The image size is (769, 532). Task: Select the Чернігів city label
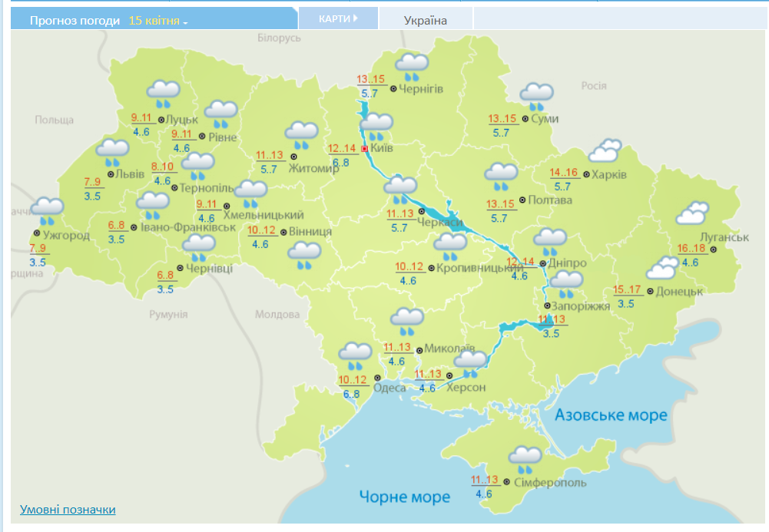click(421, 89)
